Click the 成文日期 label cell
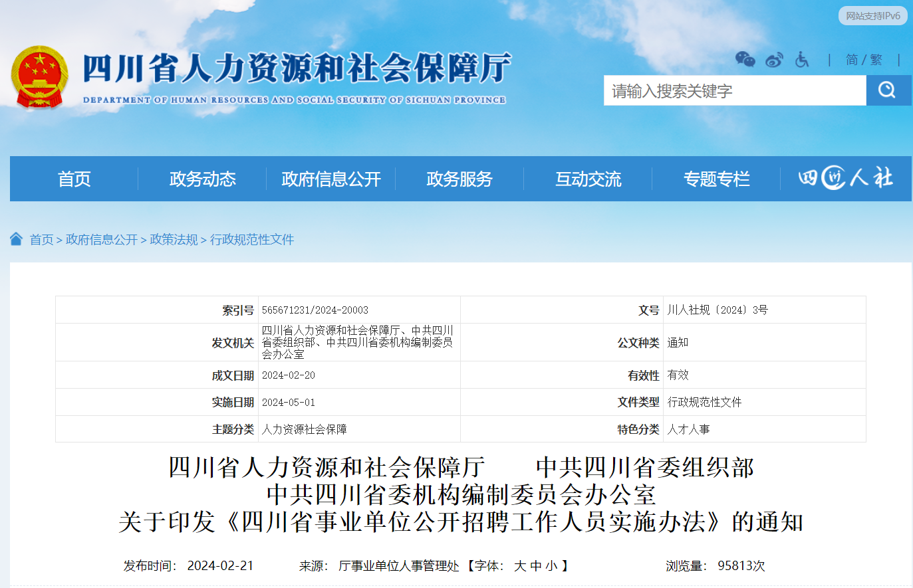 (x=157, y=375)
